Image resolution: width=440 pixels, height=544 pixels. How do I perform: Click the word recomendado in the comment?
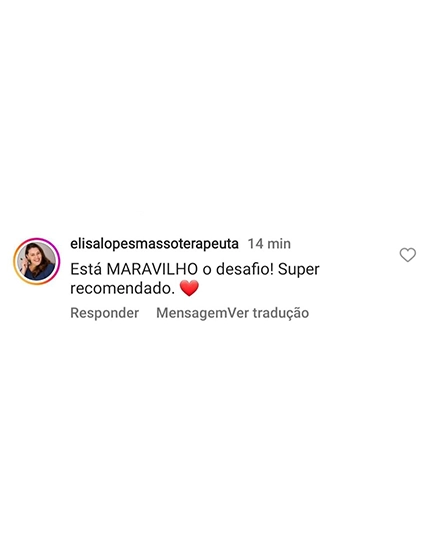(x=122, y=288)
